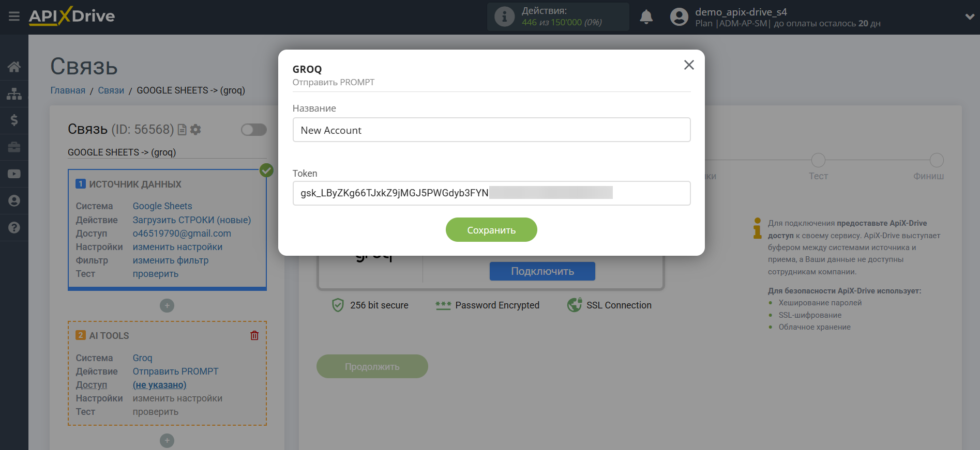
Task: Click the Название input field
Action: 491,130
